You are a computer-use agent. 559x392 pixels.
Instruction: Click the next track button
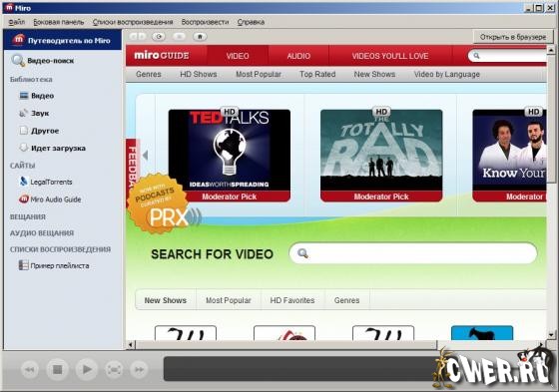click(x=139, y=369)
